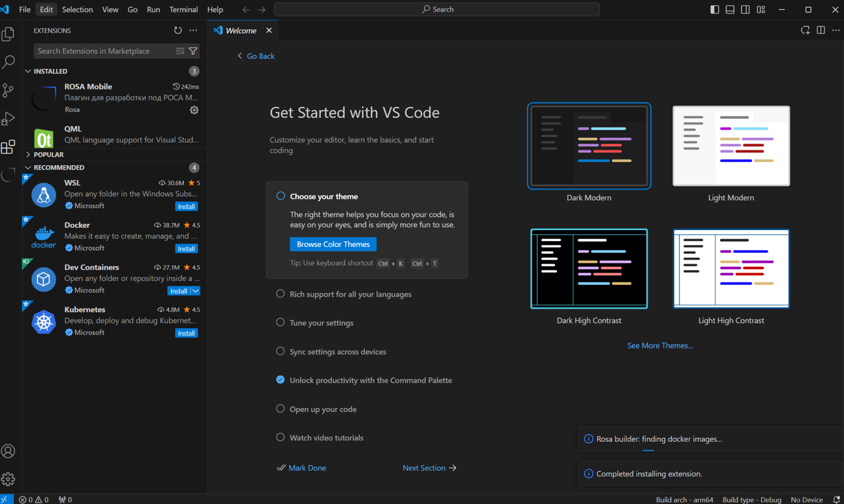Open the Explorer view in activity bar

[x=8, y=34]
